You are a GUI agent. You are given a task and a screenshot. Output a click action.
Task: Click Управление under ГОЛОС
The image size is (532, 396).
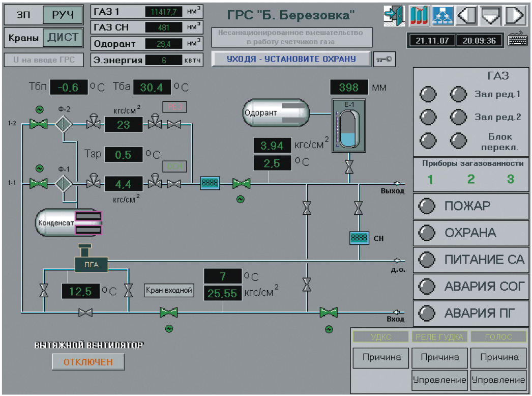[x=498, y=380]
